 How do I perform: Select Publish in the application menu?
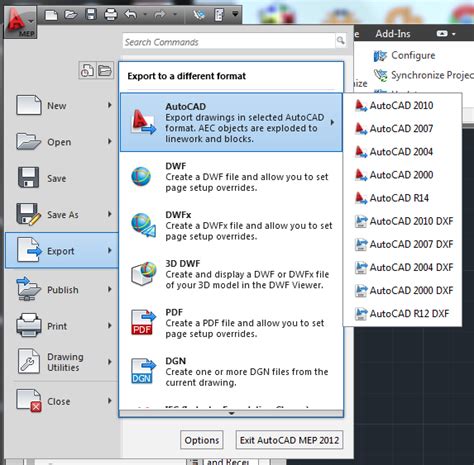62,290
